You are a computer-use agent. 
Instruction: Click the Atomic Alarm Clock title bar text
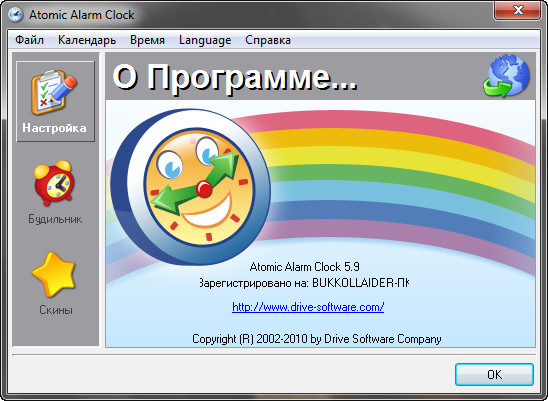pyautogui.click(x=81, y=15)
